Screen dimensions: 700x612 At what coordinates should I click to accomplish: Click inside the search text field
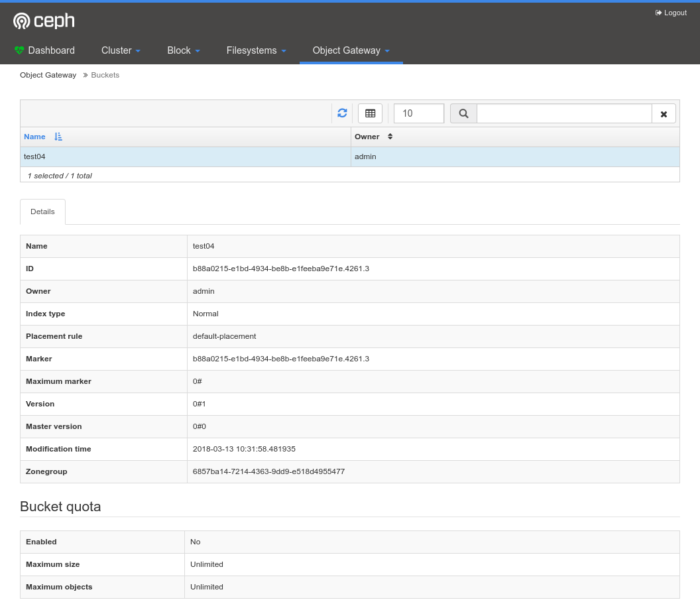coord(563,113)
